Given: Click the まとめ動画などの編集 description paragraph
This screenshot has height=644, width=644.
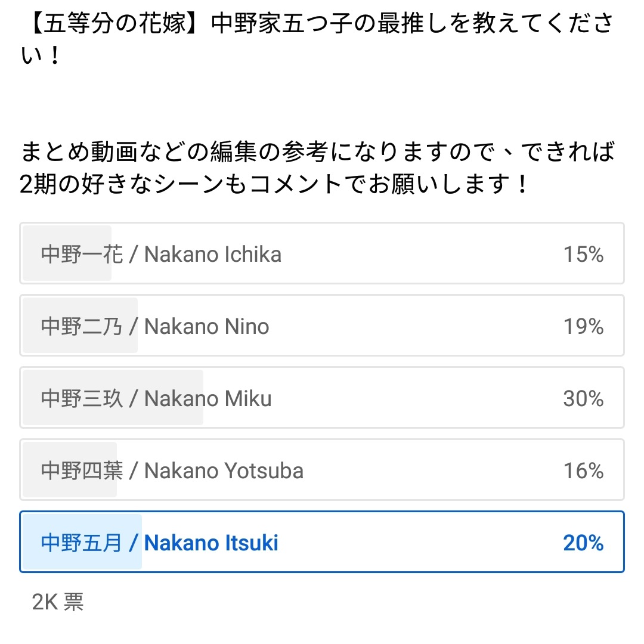Looking at the screenshot, I should pyautogui.click(x=317, y=168).
